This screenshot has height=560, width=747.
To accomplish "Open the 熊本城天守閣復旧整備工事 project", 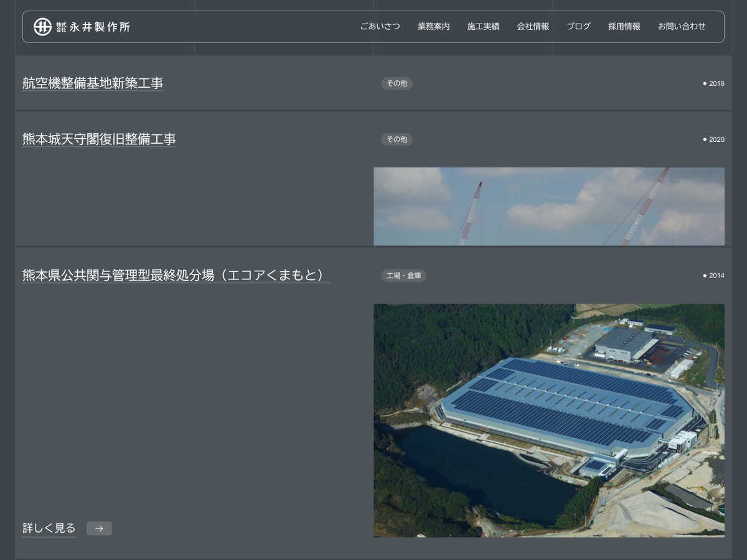I will point(99,139).
